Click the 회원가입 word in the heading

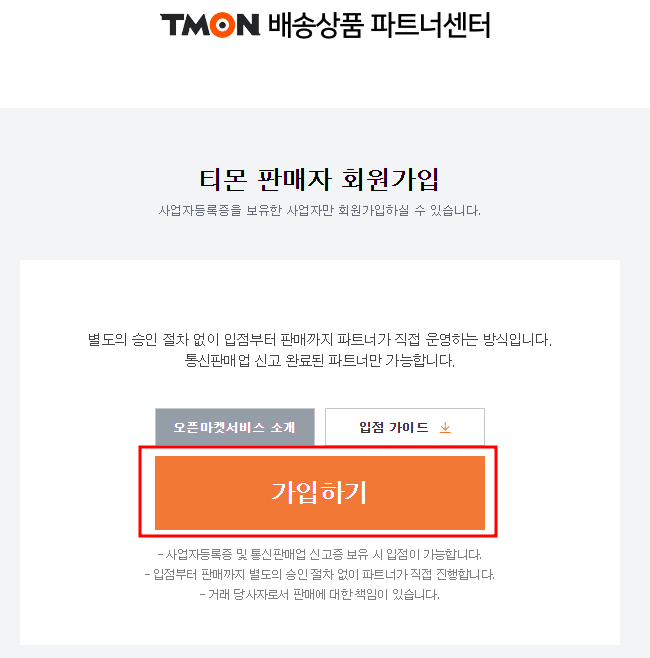390,180
